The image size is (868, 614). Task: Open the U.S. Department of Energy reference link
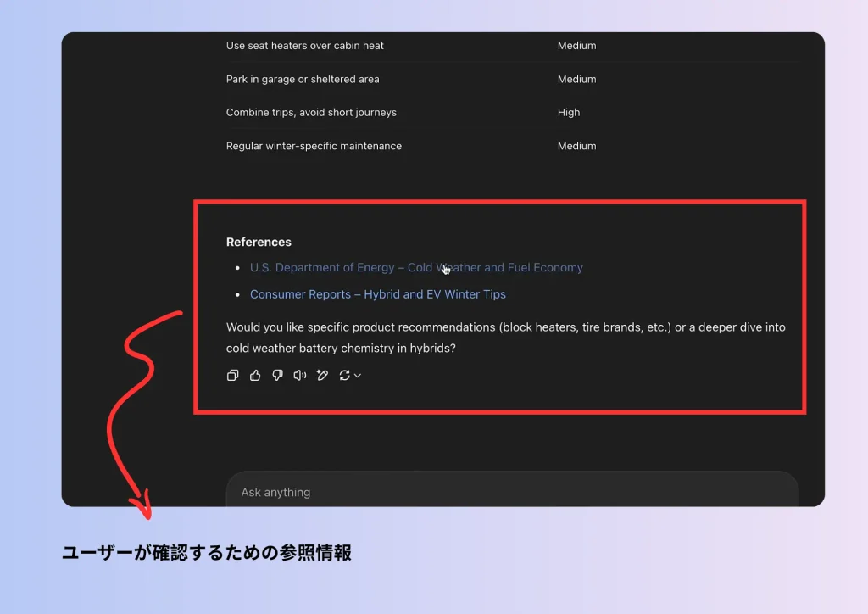click(x=416, y=267)
